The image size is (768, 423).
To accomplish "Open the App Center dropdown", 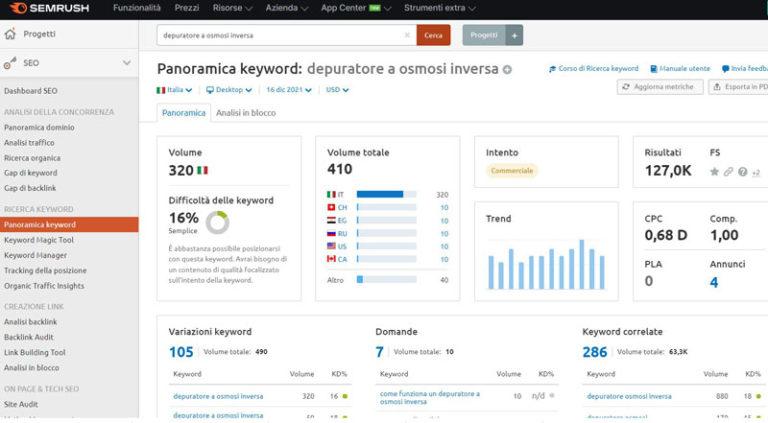I will click(x=356, y=8).
